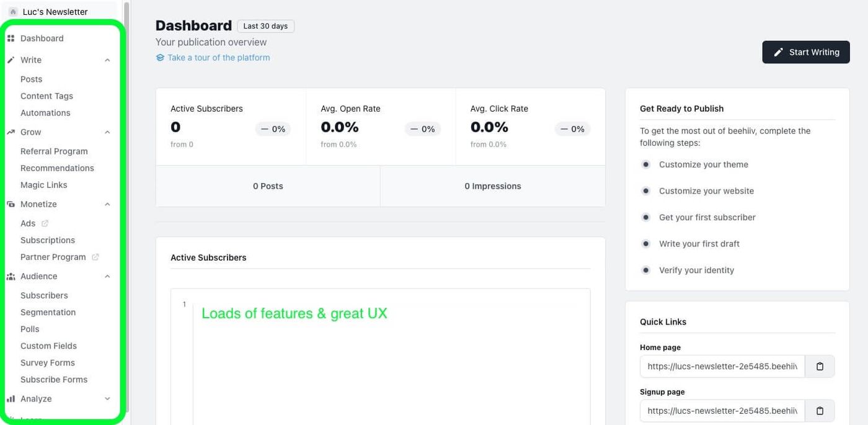Click the Home page URL field
Screen dimensions: 868x425
click(x=722, y=366)
